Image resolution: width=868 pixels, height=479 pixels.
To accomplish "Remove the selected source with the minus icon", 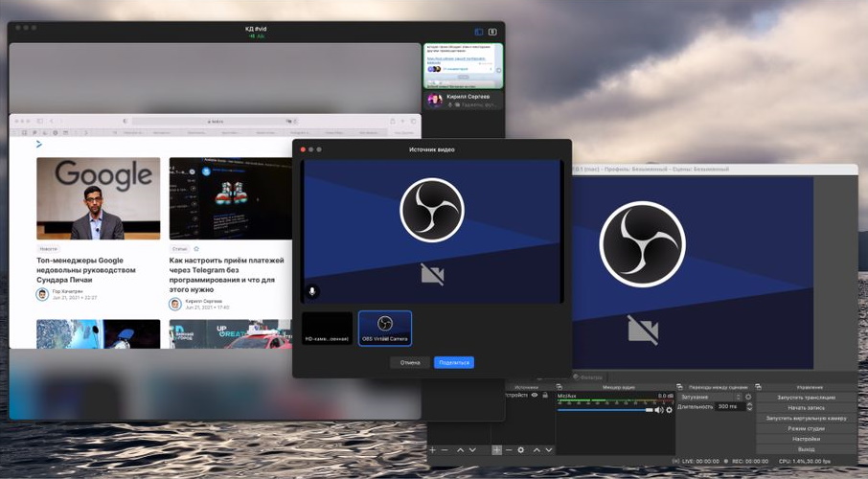I will (509, 450).
